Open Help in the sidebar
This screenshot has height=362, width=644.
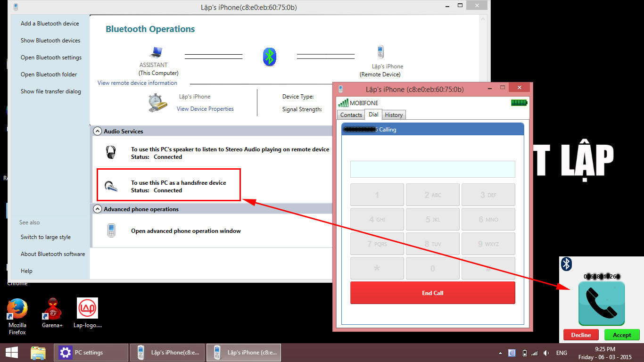click(x=26, y=271)
